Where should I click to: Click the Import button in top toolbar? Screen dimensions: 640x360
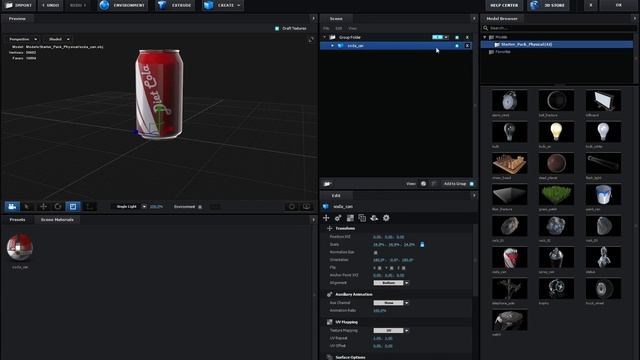pyautogui.click(x=18, y=5)
